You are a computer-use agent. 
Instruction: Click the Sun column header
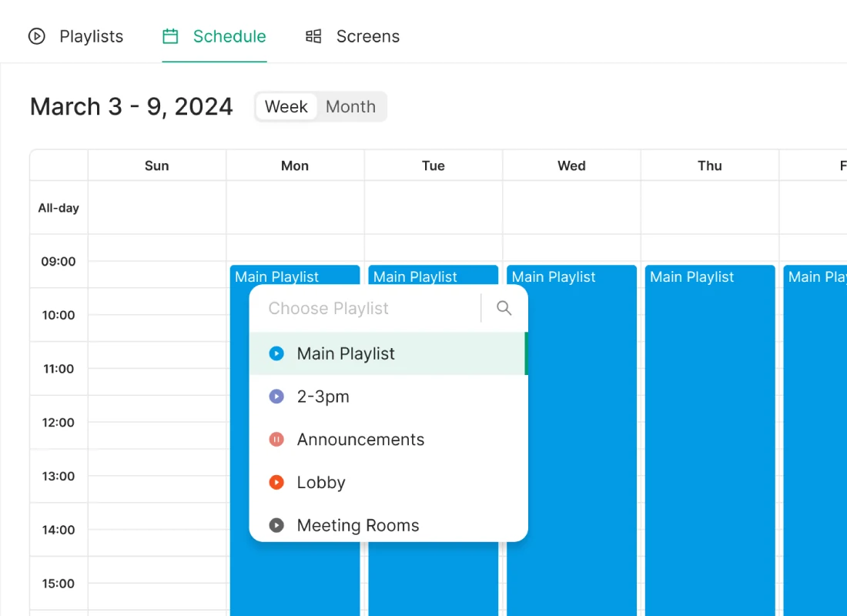(x=156, y=166)
